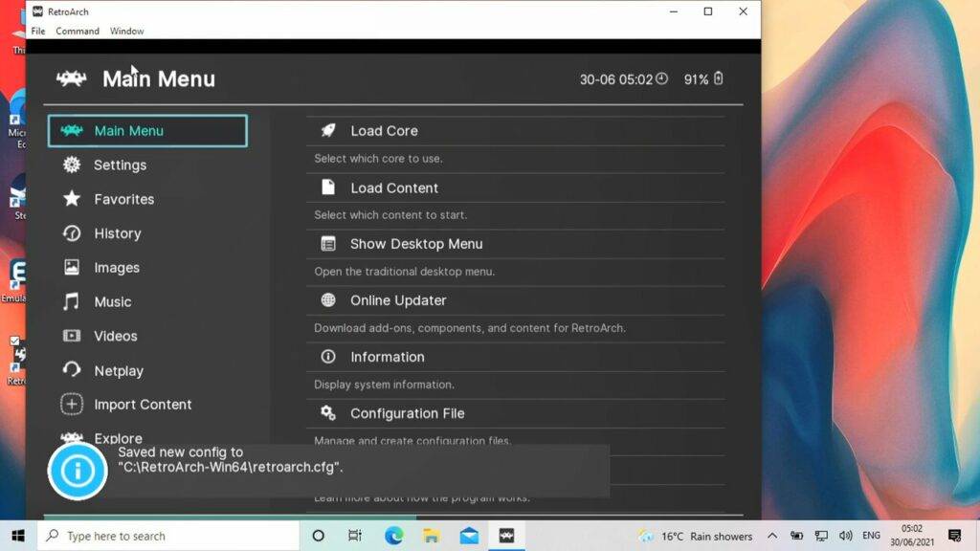Click the ENG language indicator
This screenshot has width=980, height=551.
(871, 536)
